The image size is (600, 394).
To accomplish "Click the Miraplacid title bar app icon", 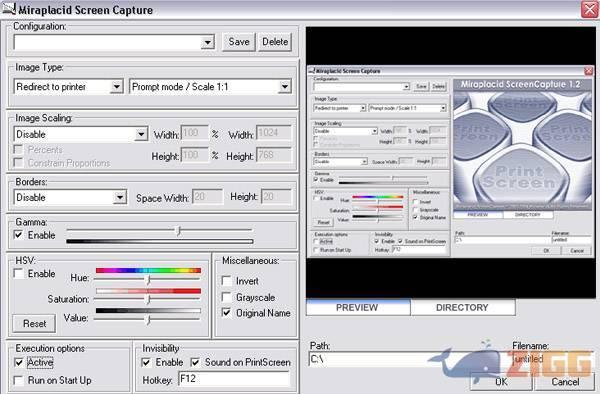I will (8, 8).
